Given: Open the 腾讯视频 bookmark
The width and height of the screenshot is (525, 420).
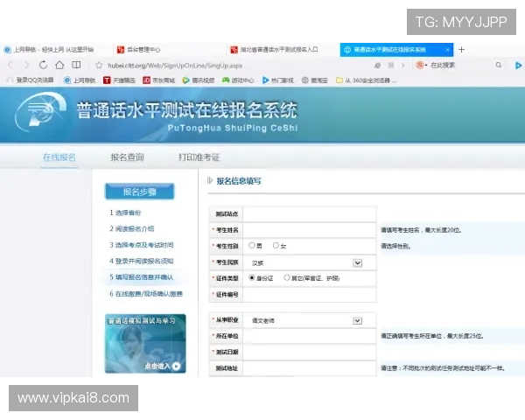Looking at the screenshot, I should [x=199, y=80].
